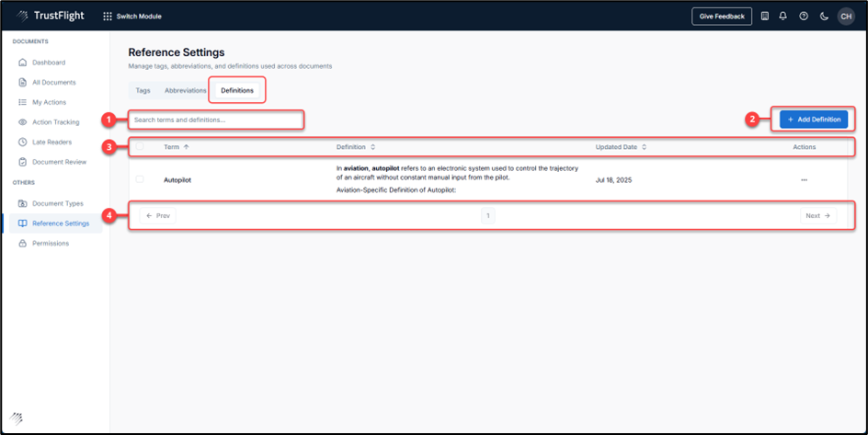Click the Prev pagination button

pyautogui.click(x=158, y=216)
